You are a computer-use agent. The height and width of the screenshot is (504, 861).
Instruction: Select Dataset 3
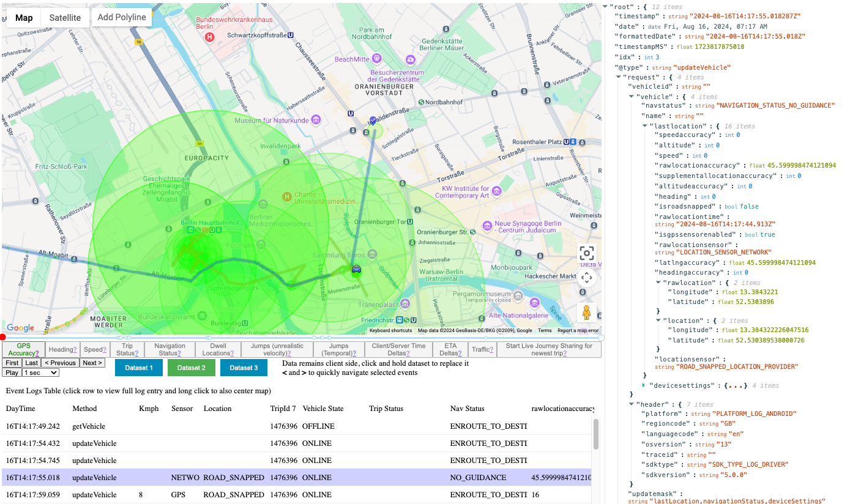click(x=244, y=368)
